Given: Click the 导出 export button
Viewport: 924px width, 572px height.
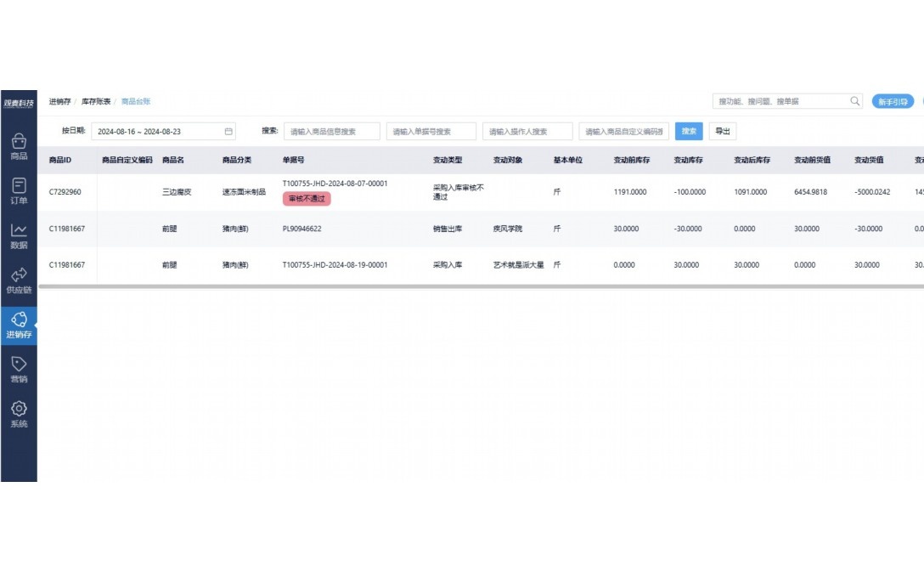Looking at the screenshot, I should [x=723, y=131].
